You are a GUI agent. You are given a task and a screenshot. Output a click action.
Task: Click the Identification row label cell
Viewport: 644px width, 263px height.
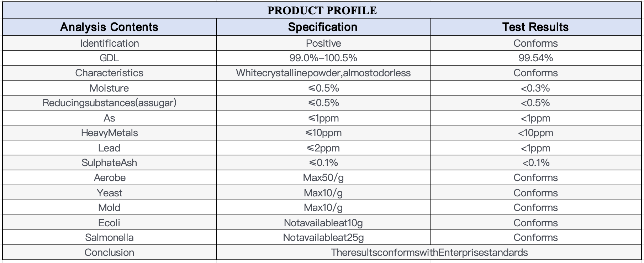pos(110,43)
